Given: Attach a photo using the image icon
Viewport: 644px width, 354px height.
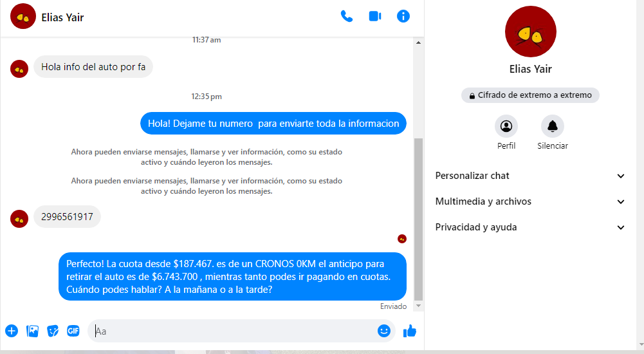Looking at the screenshot, I should (32, 331).
